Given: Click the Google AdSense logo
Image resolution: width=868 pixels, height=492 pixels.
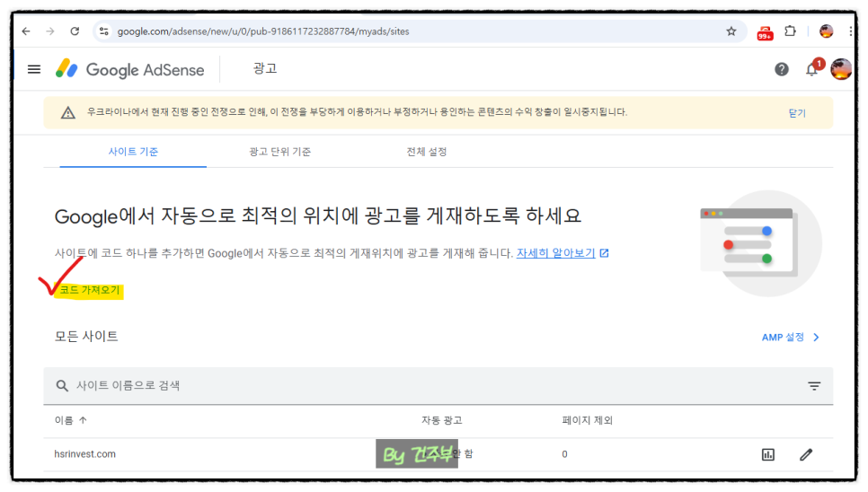Looking at the screenshot, I should pos(129,70).
